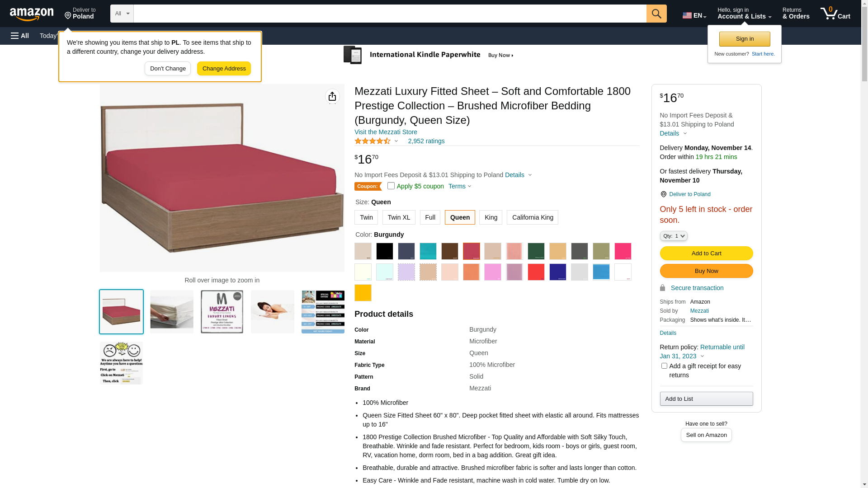This screenshot has width=868, height=488.
Task: Open the shopping cart icon
Action: [x=835, y=14]
